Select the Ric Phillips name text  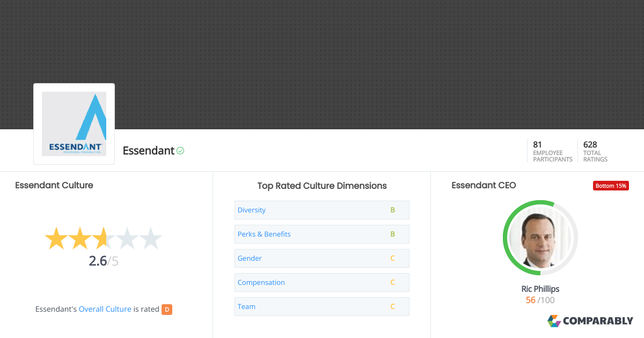click(x=540, y=289)
